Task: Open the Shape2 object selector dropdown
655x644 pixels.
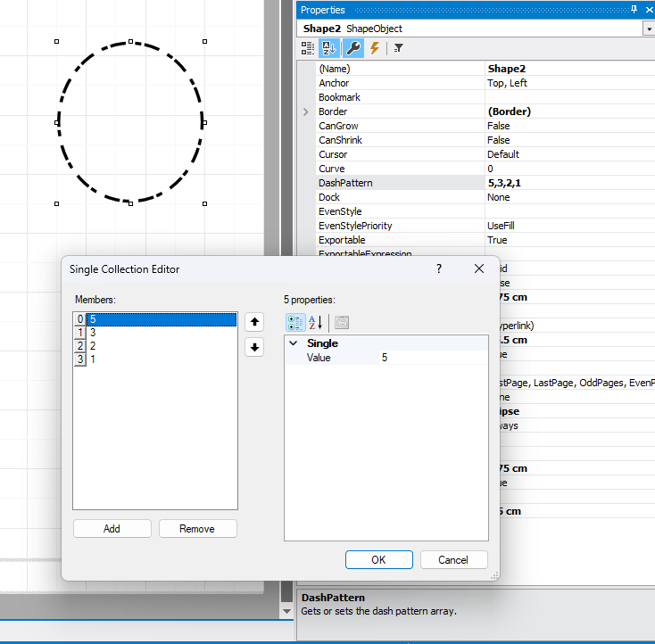Action: pyautogui.click(x=648, y=29)
